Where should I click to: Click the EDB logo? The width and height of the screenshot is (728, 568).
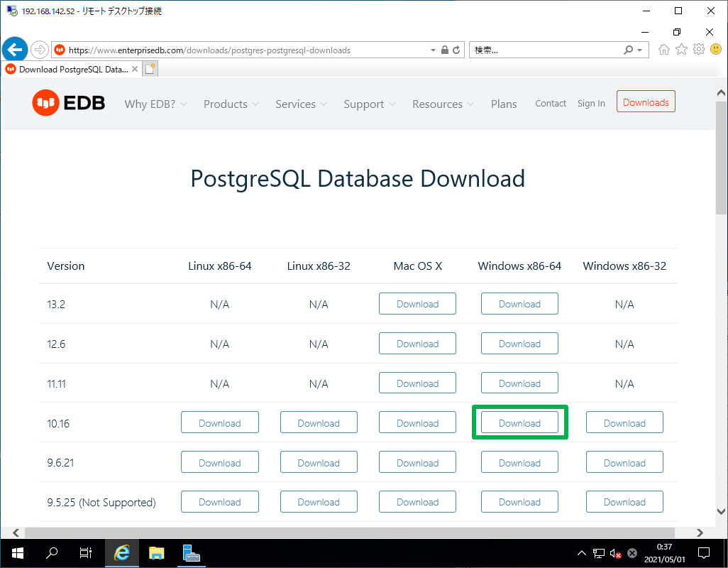tap(68, 103)
